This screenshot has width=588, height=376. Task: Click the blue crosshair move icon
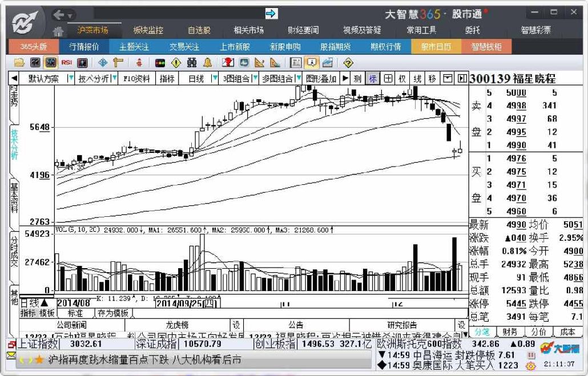coord(102,63)
